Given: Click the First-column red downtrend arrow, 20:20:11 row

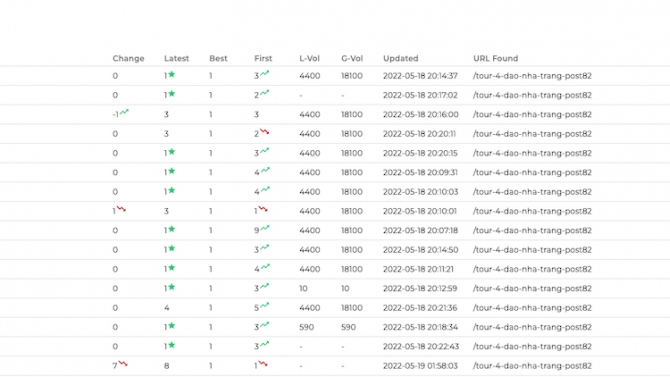Looking at the screenshot, I should coord(265,132).
